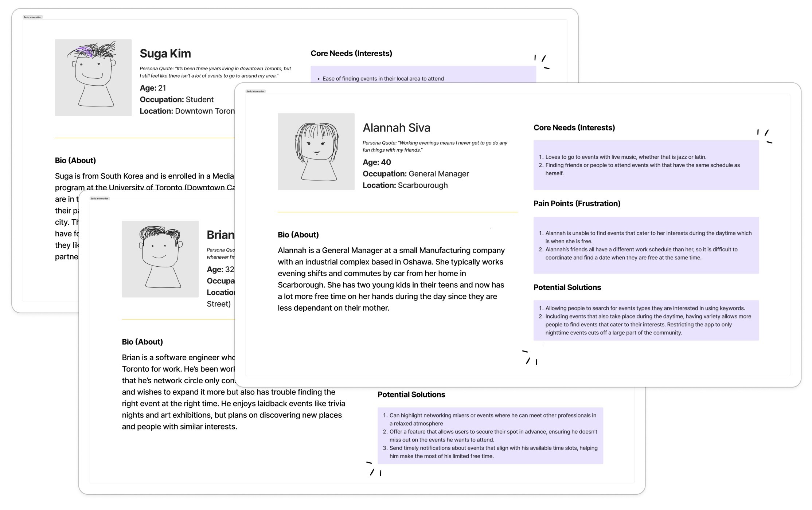812x510 pixels.
Task: Click Brian's sketched avatar portrait
Action: click(160, 259)
